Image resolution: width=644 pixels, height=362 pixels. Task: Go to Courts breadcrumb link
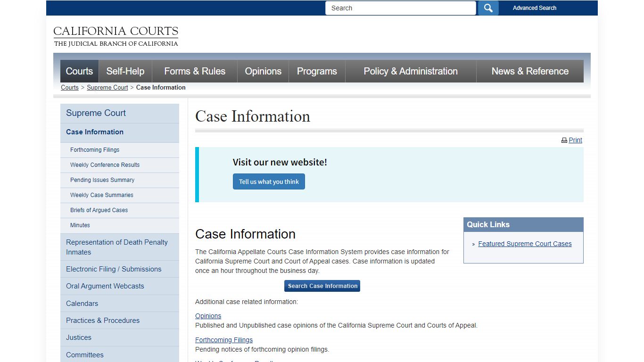70,88
